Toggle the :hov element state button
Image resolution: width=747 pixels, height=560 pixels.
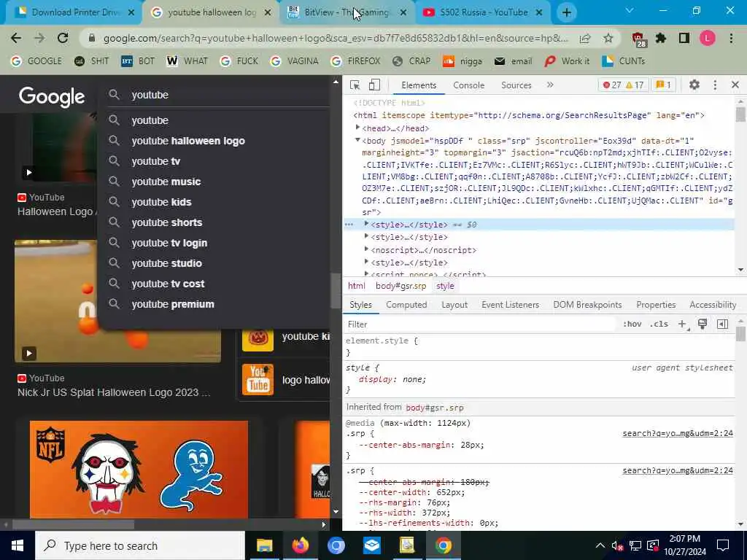(632, 324)
